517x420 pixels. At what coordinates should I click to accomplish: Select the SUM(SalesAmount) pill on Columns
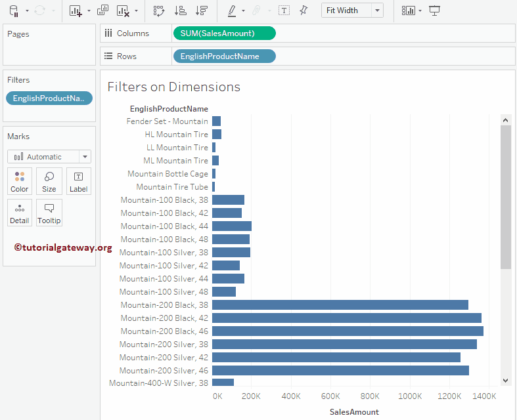click(x=223, y=33)
